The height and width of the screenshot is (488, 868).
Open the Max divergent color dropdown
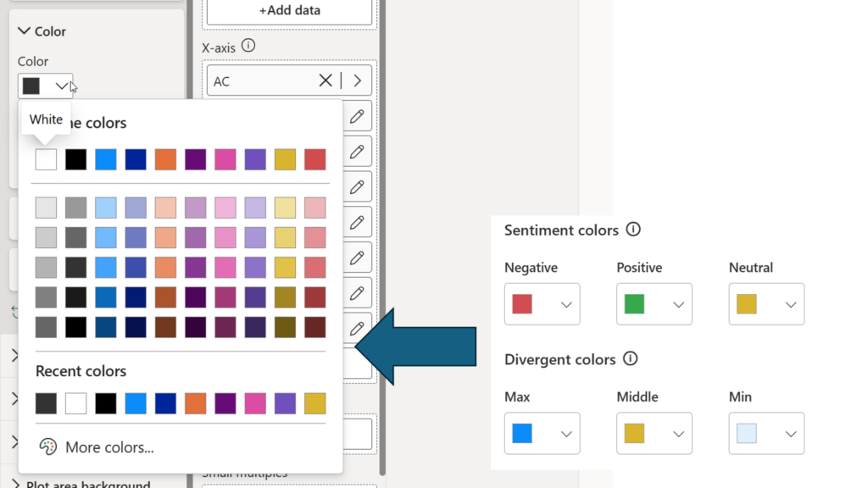pyautogui.click(x=542, y=433)
